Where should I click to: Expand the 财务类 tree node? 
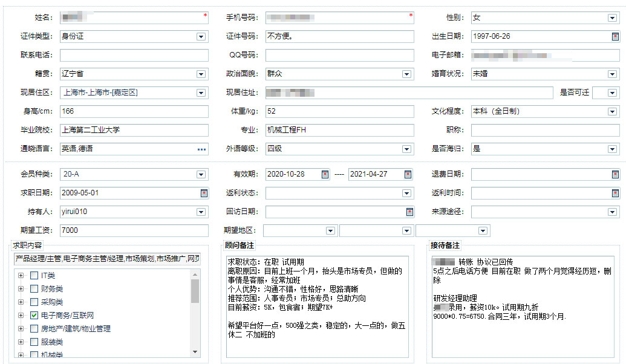tap(21, 288)
